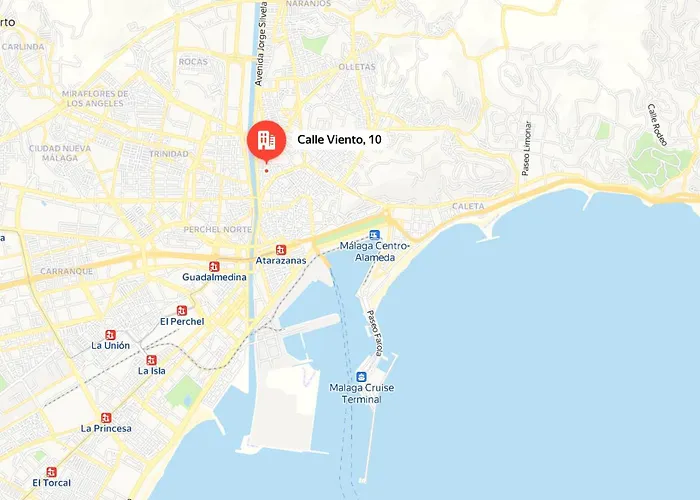
Task: Click the Malaga Cruise Terminal ferry icon
Action: [x=361, y=377]
